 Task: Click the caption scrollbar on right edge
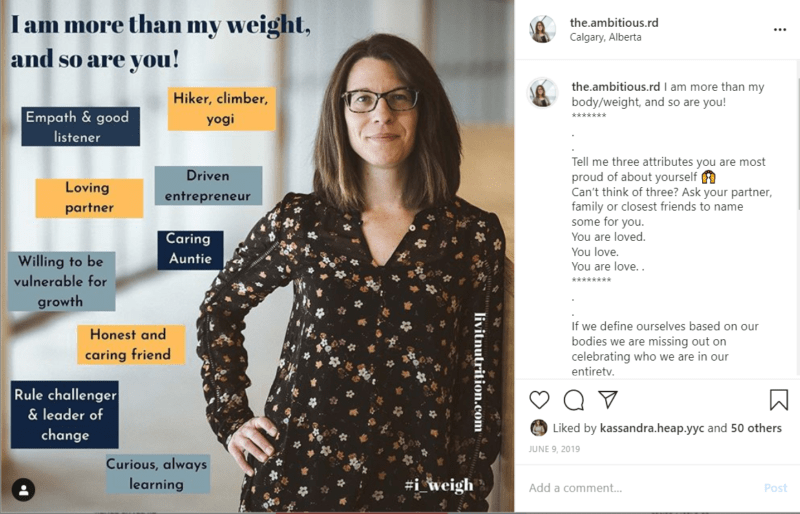797,143
